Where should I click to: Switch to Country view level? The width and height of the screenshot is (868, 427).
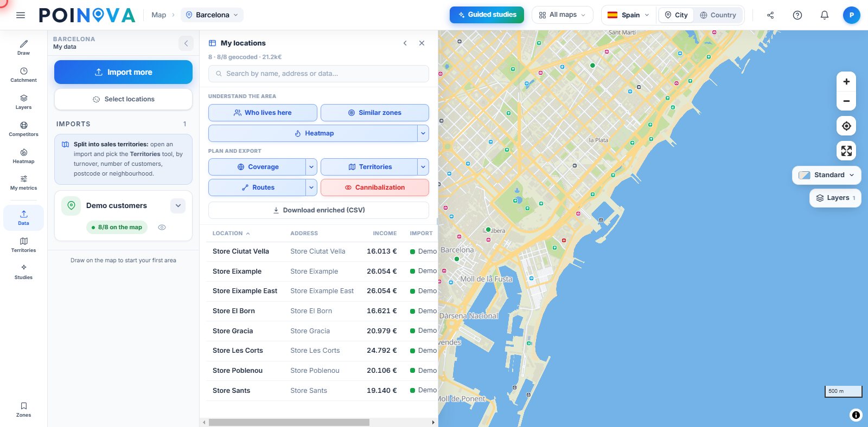(x=718, y=15)
